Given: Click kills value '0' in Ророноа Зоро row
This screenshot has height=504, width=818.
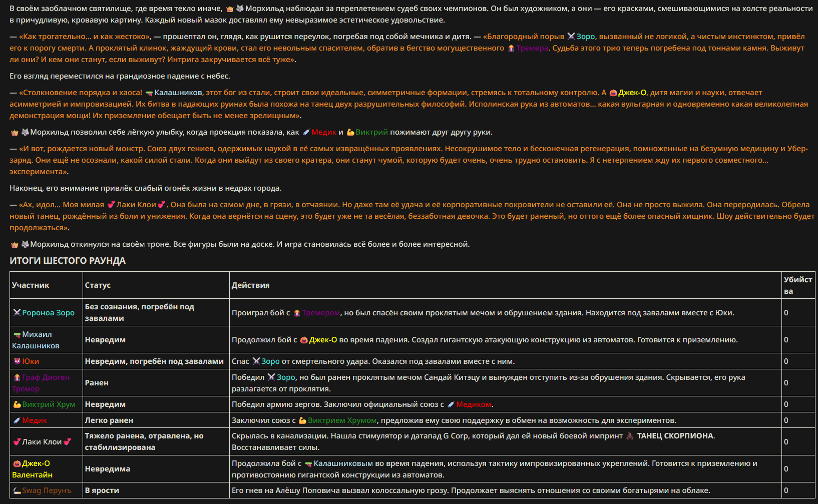Looking at the screenshot, I should click(x=786, y=313).
